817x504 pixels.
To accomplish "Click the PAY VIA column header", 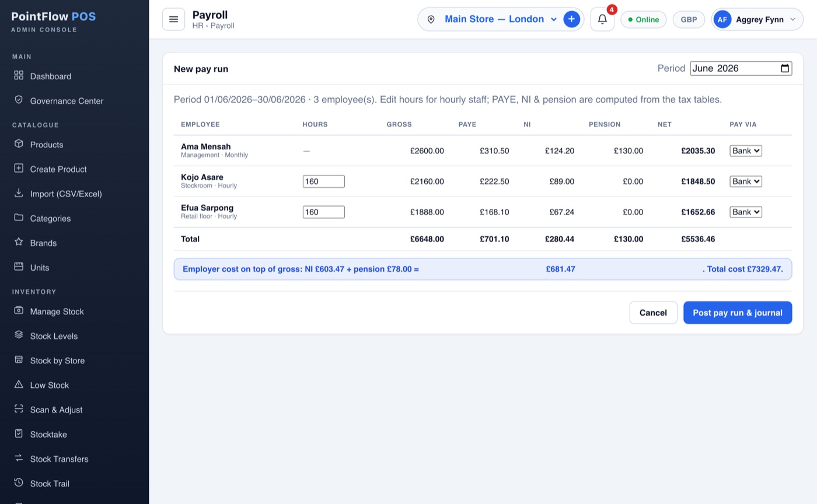I will point(743,124).
